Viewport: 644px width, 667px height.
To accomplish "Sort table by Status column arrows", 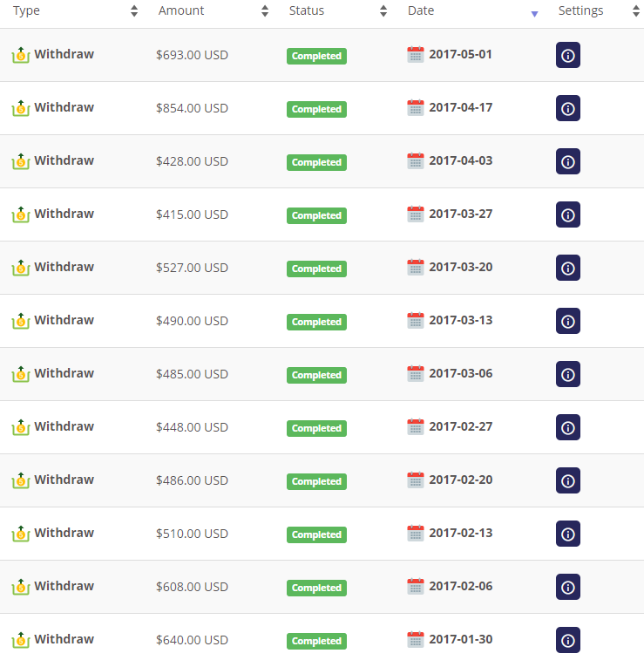I will point(383,10).
